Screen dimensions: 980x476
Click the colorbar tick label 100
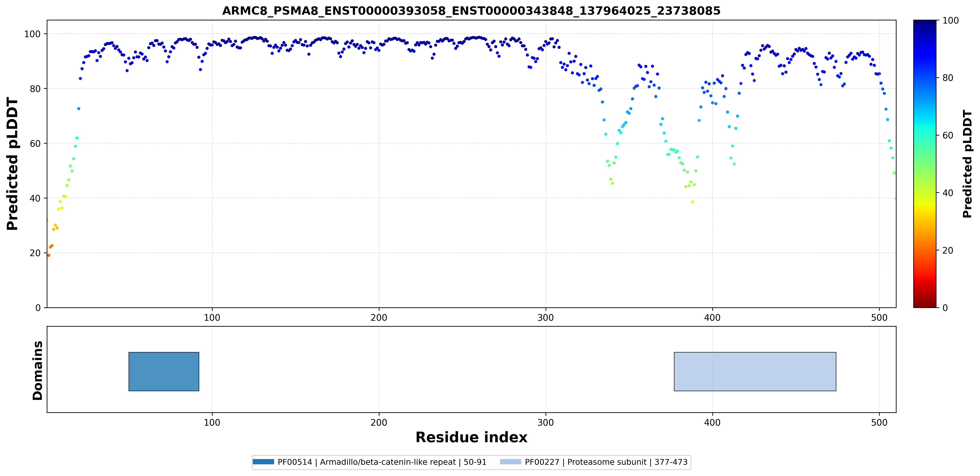point(950,21)
